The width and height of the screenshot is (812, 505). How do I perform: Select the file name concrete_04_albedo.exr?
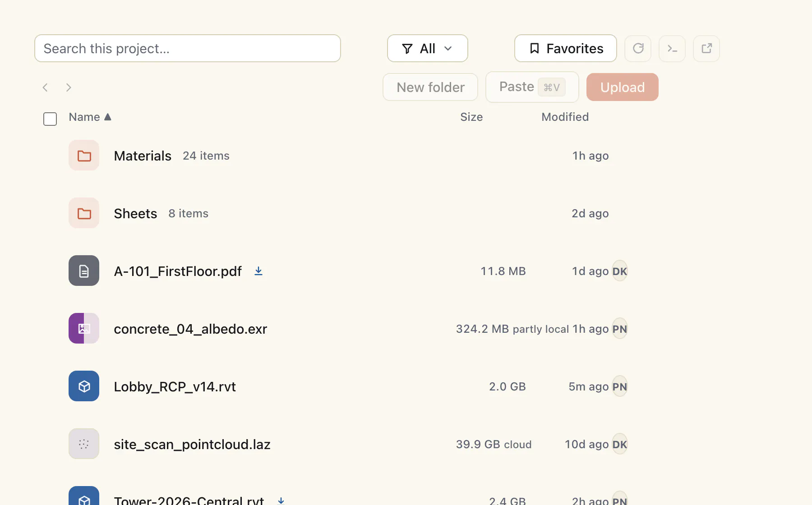190,329
